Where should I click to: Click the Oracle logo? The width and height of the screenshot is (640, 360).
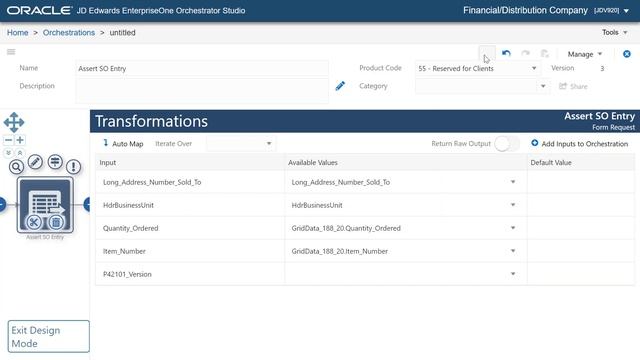[39, 10]
